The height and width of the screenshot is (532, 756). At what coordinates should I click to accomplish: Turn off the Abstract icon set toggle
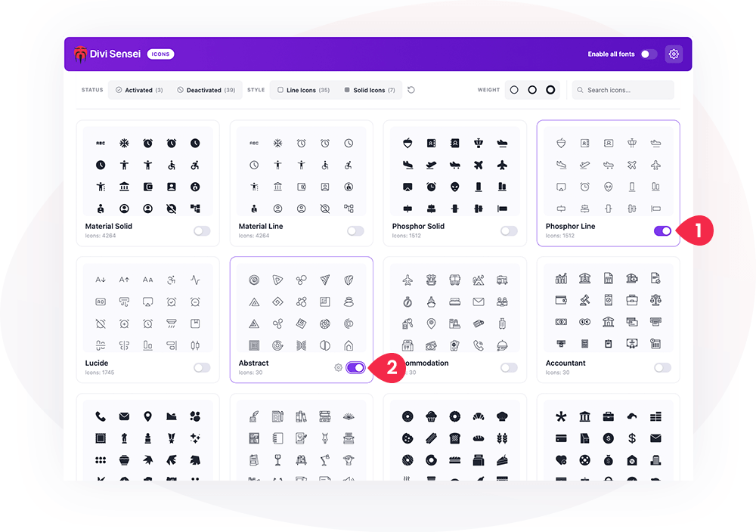click(x=355, y=368)
